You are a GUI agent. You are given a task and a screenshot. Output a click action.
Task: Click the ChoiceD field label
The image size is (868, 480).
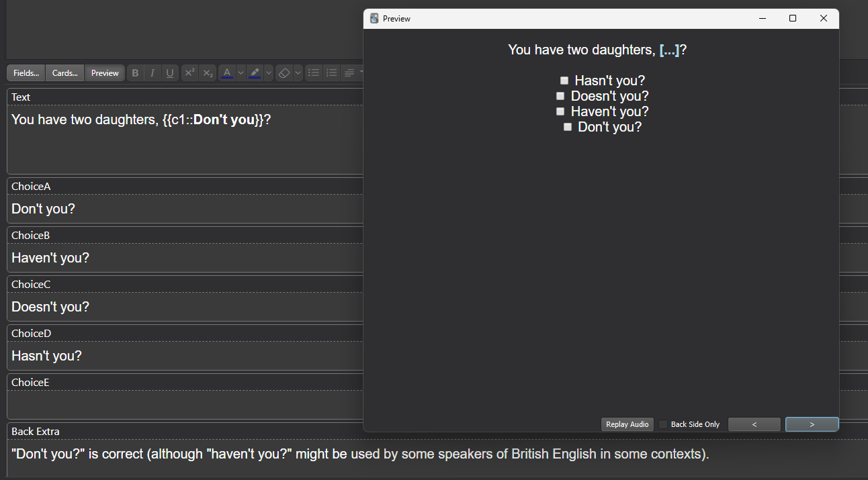click(x=32, y=334)
